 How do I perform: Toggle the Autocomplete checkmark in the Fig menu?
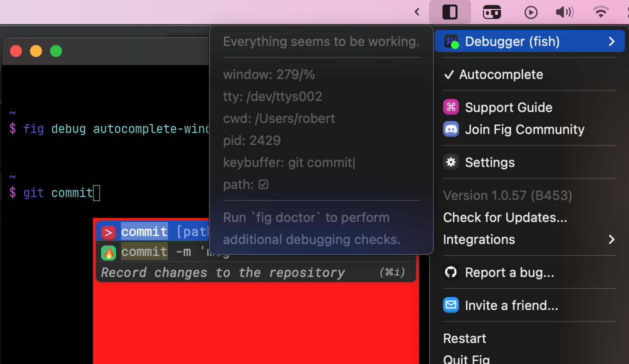[x=449, y=74]
